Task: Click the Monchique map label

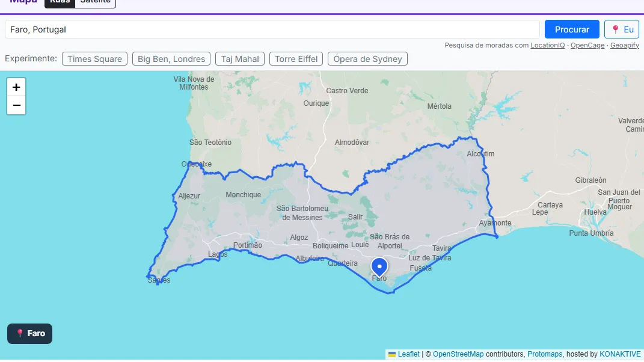Action: (x=243, y=195)
